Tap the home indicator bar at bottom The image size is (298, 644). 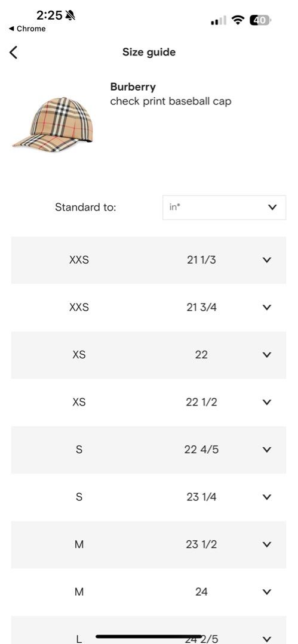(149, 637)
